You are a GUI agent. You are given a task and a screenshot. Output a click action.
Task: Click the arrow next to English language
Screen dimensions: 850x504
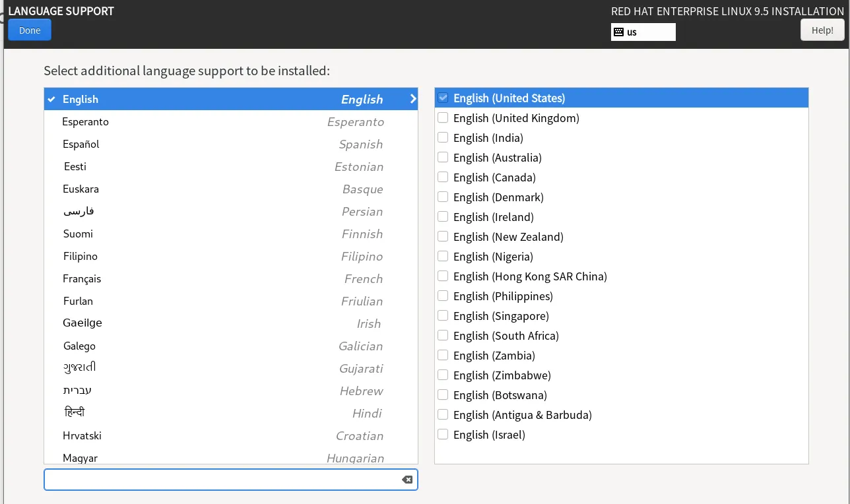413,99
